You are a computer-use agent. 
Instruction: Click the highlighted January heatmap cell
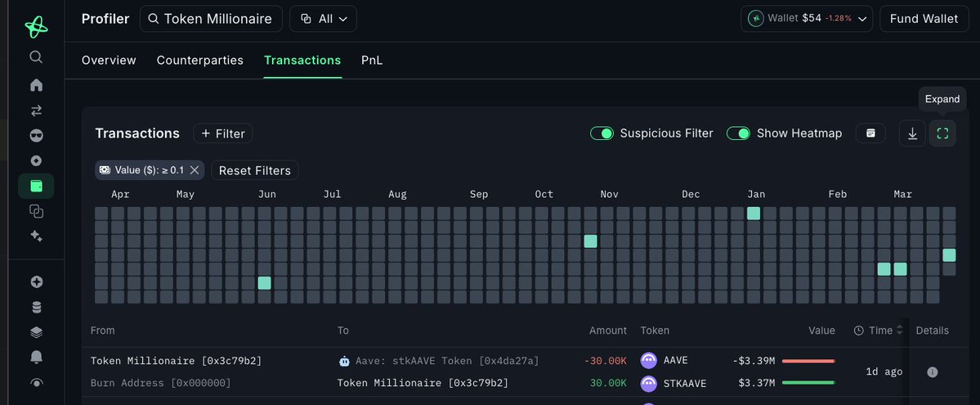tap(753, 214)
